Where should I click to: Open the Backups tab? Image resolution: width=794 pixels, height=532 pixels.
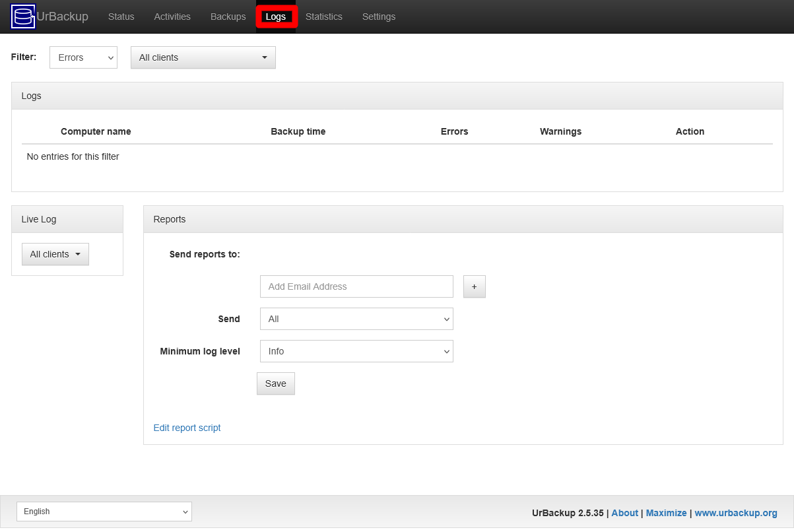coord(228,17)
